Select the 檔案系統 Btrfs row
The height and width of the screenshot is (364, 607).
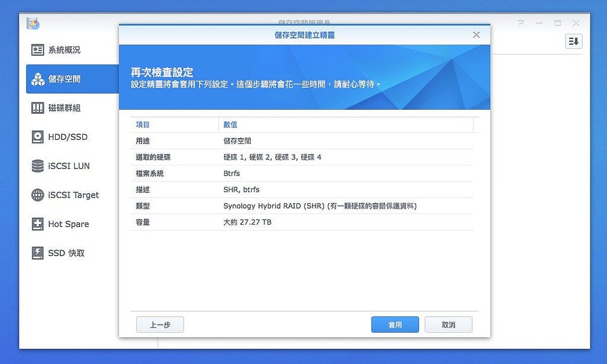tap(301, 174)
